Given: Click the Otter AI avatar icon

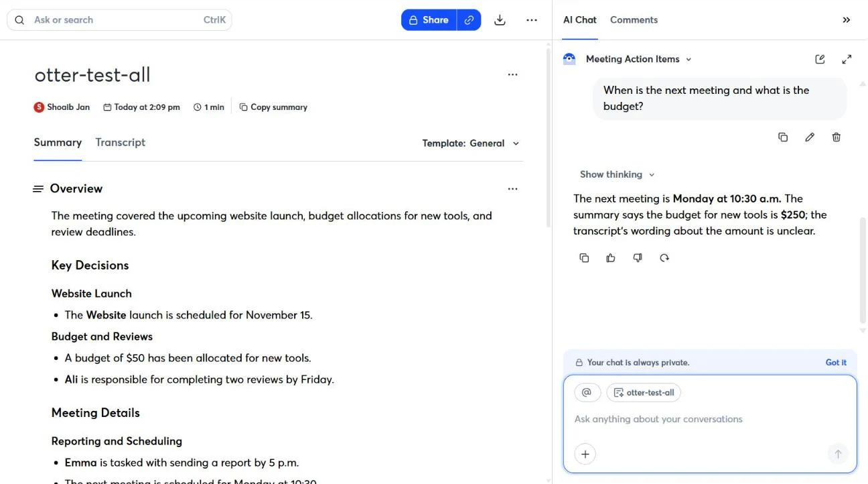Looking at the screenshot, I should coord(569,59).
